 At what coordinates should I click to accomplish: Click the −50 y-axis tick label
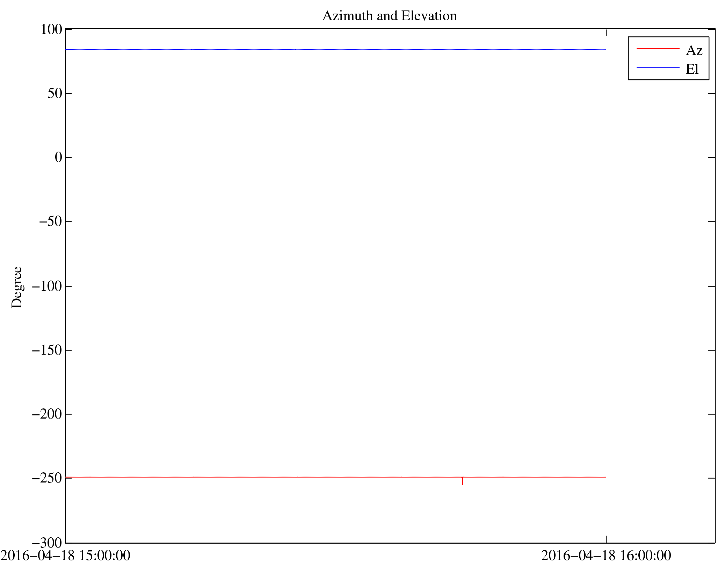pos(50,222)
